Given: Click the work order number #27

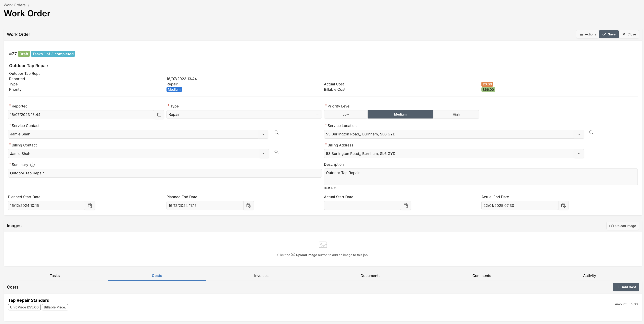Looking at the screenshot, I should (x=13, y=54).
